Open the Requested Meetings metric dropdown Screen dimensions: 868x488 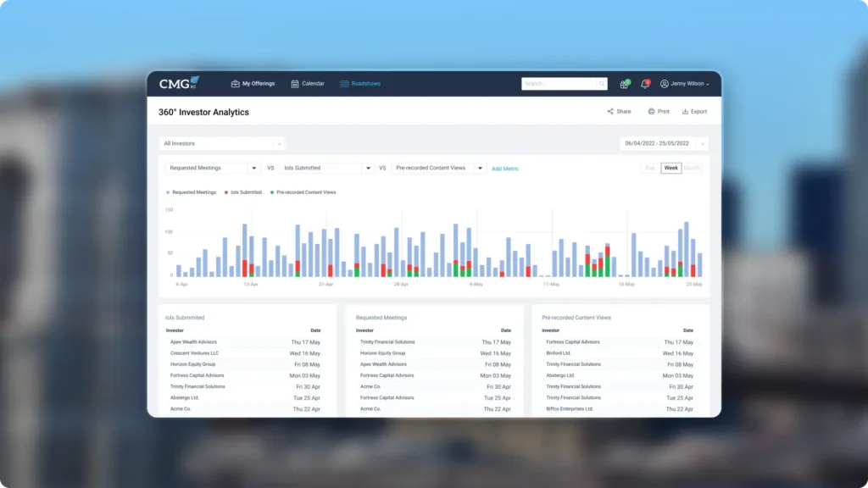tap(253, 169)
